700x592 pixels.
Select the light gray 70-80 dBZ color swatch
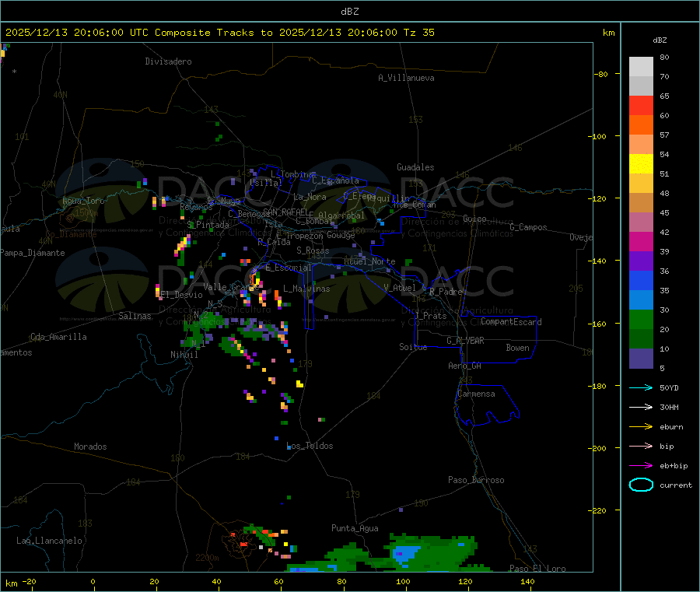641,67
